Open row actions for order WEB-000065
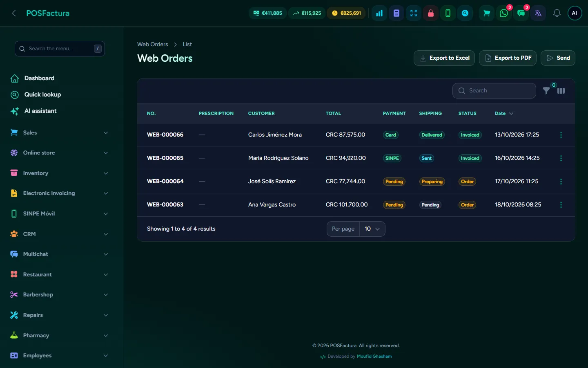 pos(561,158)
